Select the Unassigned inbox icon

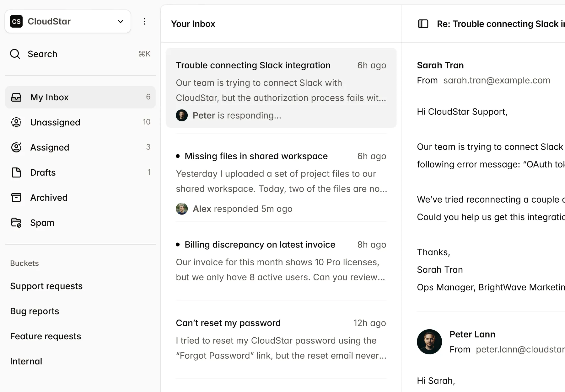[16, 122]
